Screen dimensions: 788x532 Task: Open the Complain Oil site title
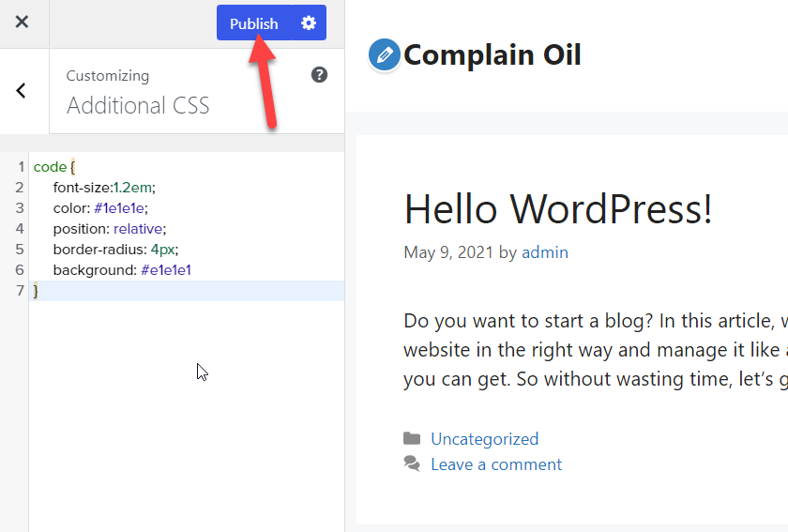point(492,54)
